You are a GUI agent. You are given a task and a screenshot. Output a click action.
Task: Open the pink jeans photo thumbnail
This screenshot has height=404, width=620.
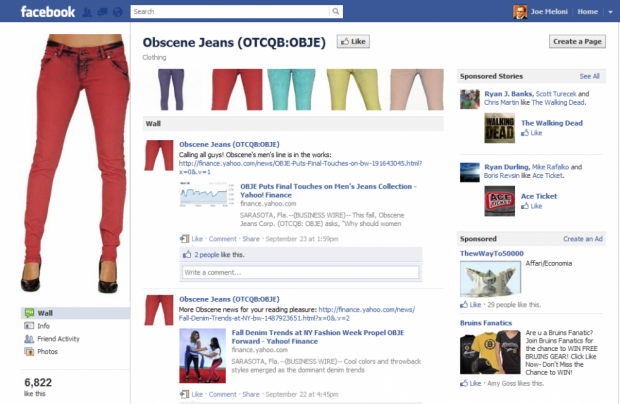[417, 89]
